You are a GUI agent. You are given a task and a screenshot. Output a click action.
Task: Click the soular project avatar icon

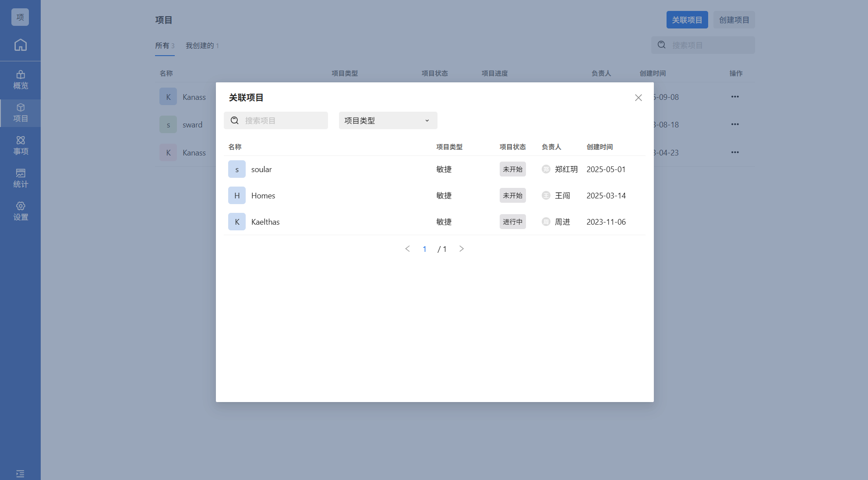236,169
